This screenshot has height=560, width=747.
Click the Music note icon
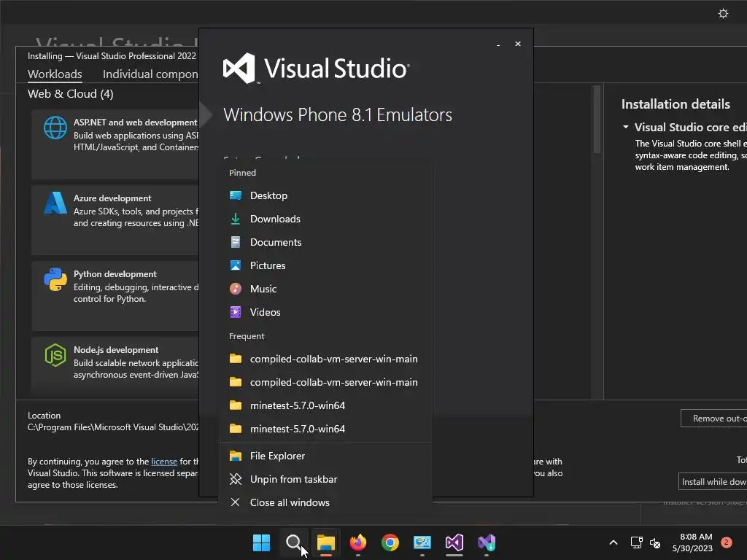(x=236, y=289)
